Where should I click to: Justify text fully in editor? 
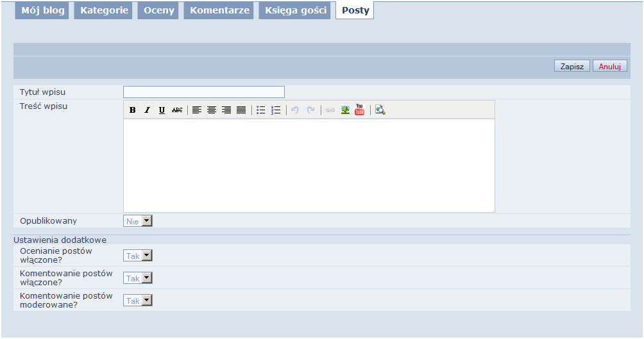241,110
